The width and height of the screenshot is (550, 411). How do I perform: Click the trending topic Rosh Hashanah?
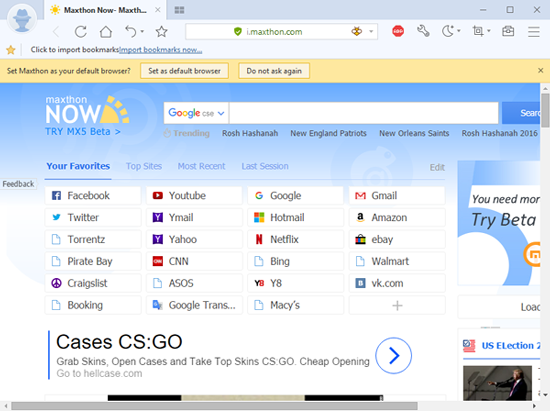coord(250,133)
